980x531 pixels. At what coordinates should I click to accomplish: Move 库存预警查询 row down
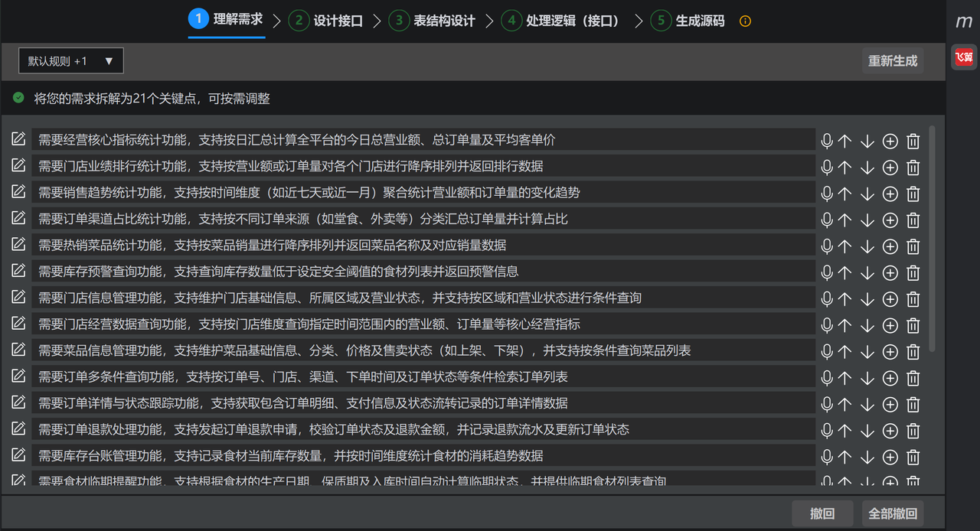point(867,272)
